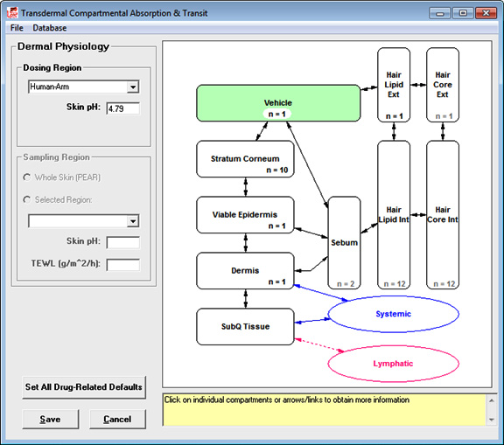Click the n = 12 label in Hair Lipid Int
Image resolution: width=504 pixels, height=445 pixels.
click(x=395, y=284)
